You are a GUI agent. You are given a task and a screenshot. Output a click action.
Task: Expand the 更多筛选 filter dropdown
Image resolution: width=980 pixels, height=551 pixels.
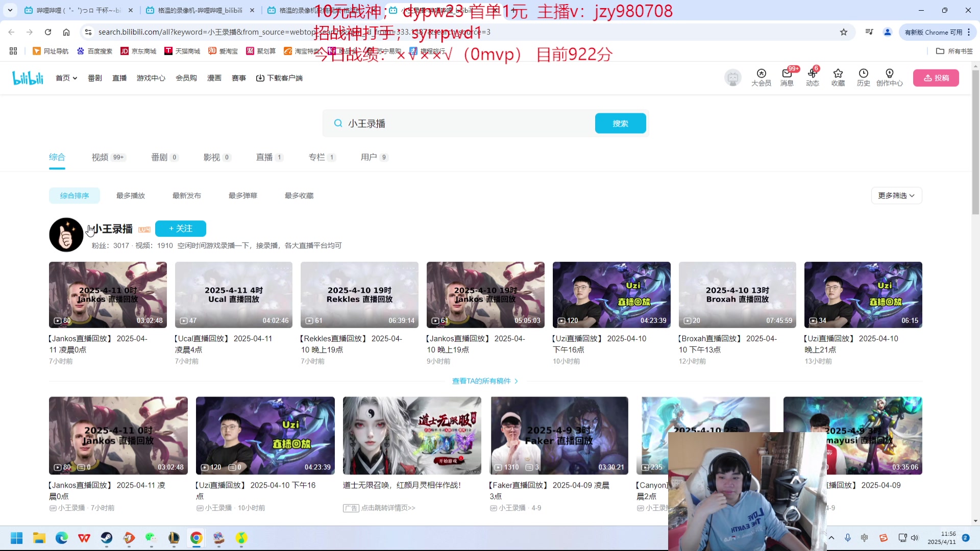tap(896, 196)
